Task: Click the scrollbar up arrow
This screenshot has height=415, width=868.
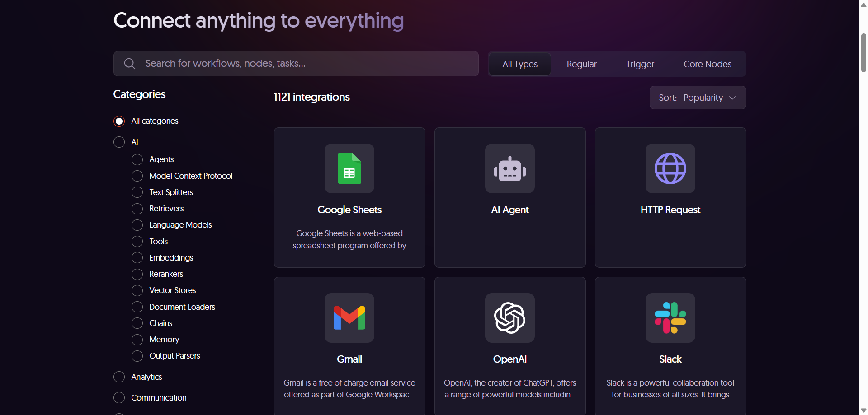Action: point(863,5)
